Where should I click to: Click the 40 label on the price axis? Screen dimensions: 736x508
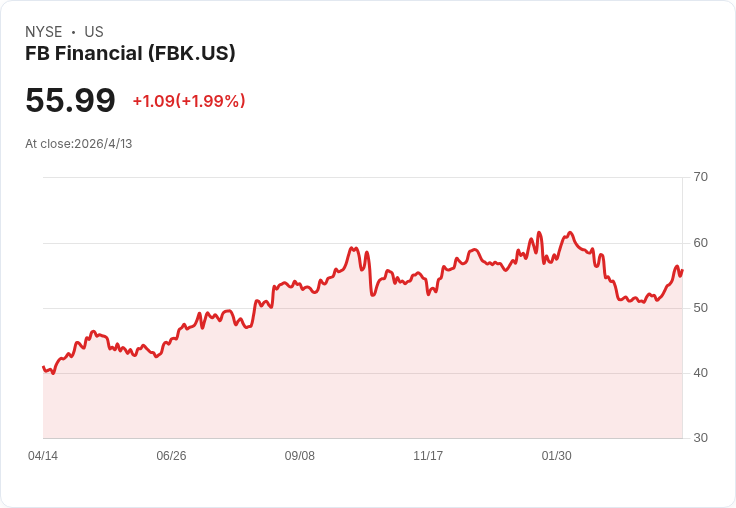click(701, 373)
